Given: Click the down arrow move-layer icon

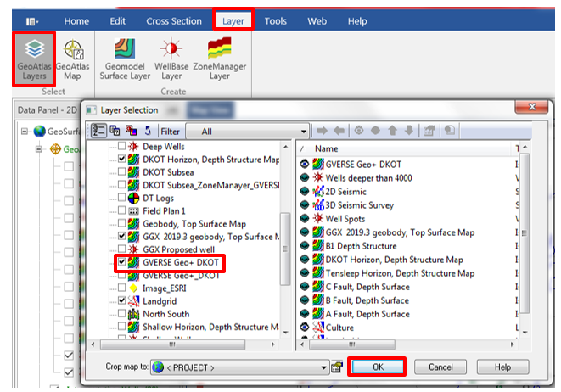Looking at the screenshot, I should click(x=409, y=131).
